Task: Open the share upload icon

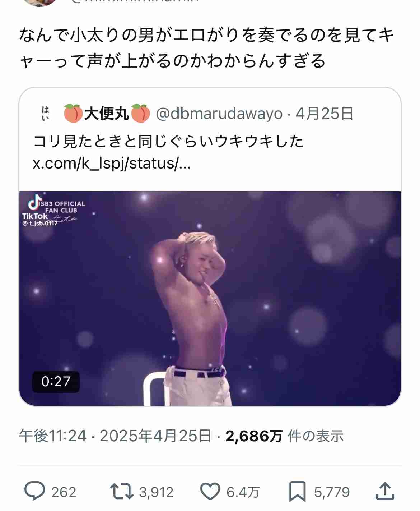Action: pyautogui.click(x=385, y=491)
